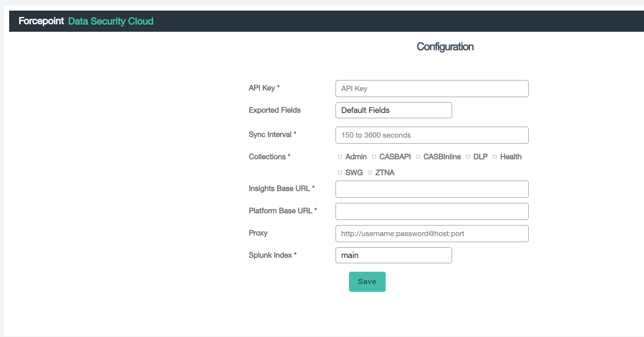Image resolution: width=644 pixels, height=337 pixels.
Task: Select the DLP collection checkbox
Action: [x=468, y=157]
